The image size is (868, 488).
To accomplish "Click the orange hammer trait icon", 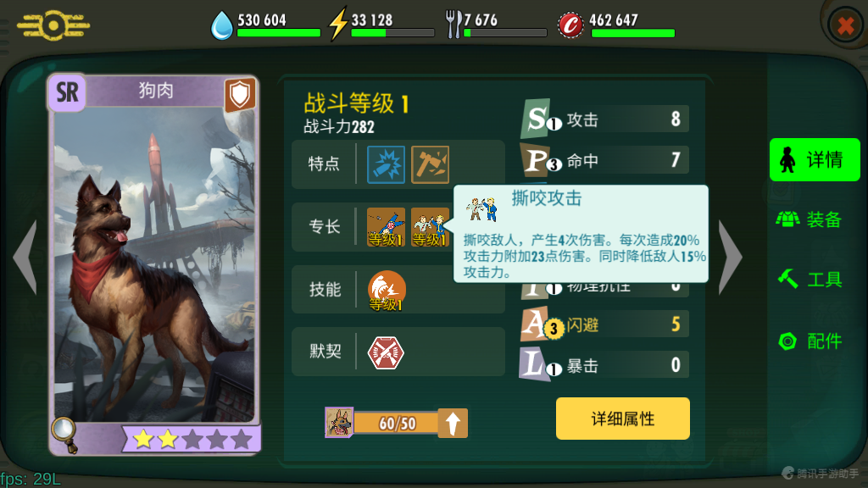I will click(x=430, y=164).
